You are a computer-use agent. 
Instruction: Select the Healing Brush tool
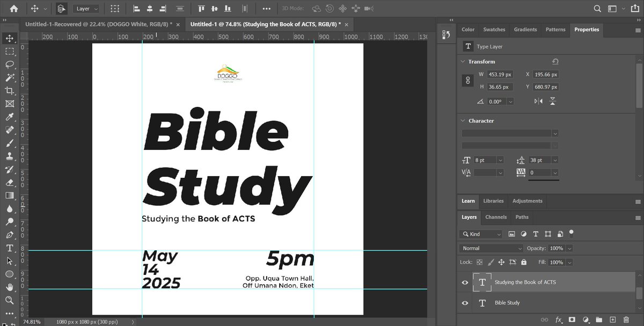pos(10,131)
